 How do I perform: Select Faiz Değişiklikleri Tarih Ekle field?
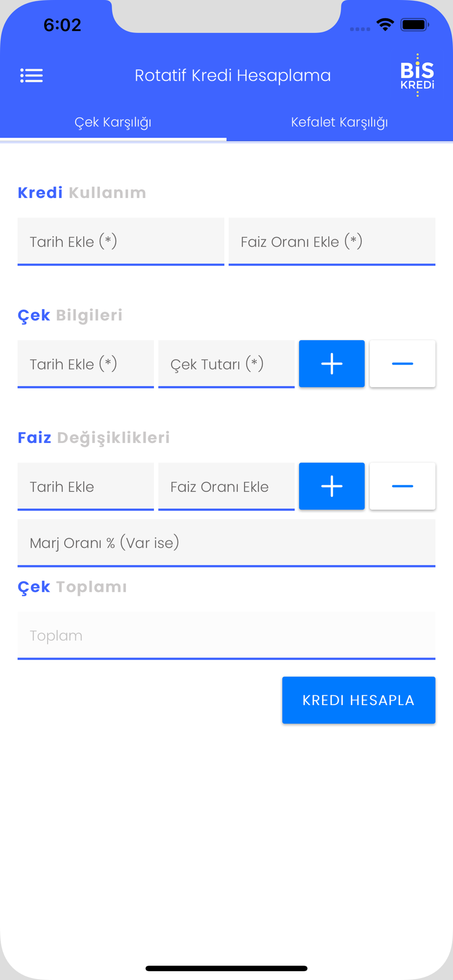pyautogui.click(x=86, y=487)
